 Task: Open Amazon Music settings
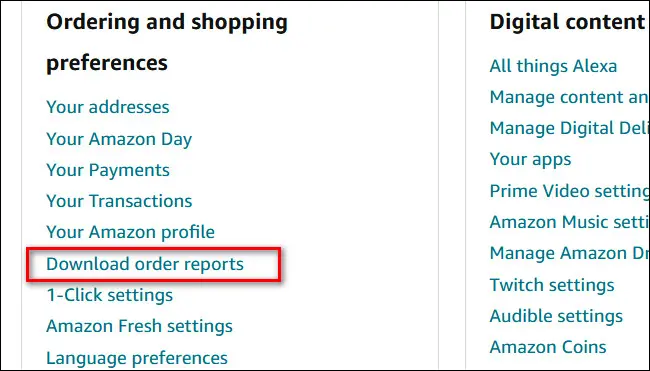click(x=570, y=222)
